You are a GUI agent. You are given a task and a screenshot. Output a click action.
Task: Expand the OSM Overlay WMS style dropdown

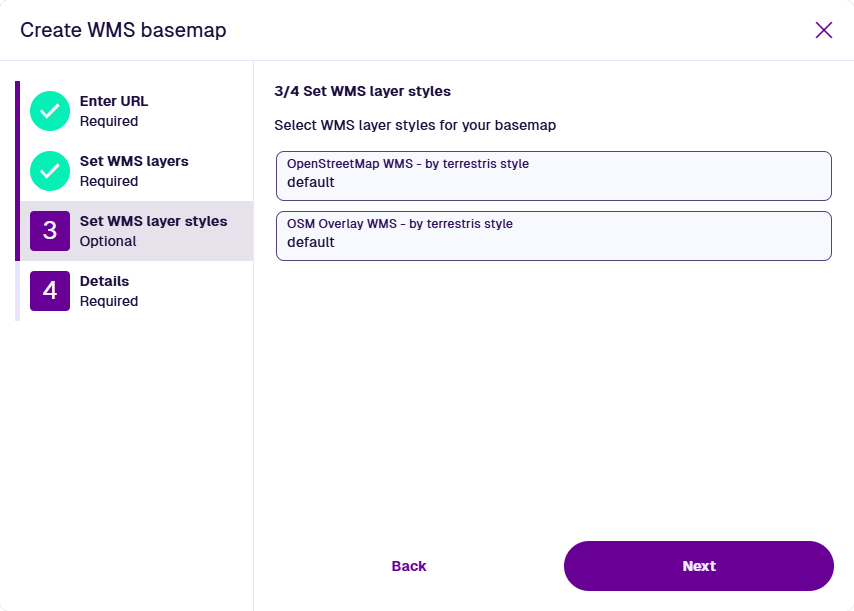553,236
